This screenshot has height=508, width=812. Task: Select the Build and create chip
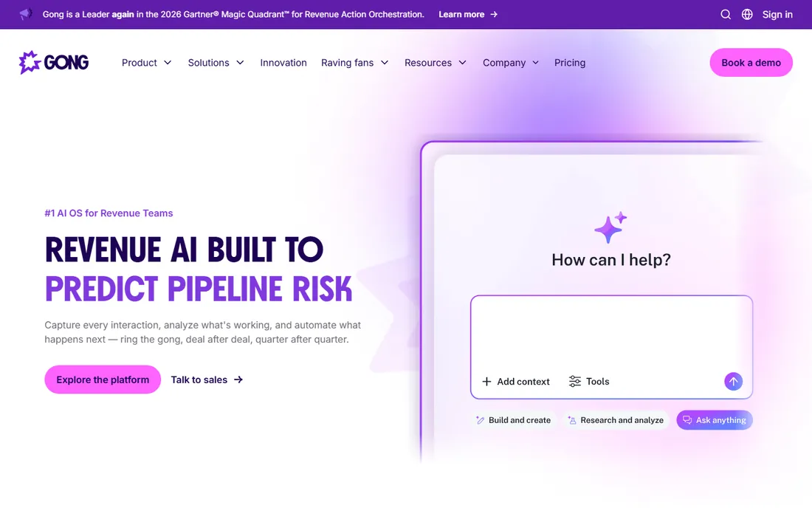(x=513, y=420)
